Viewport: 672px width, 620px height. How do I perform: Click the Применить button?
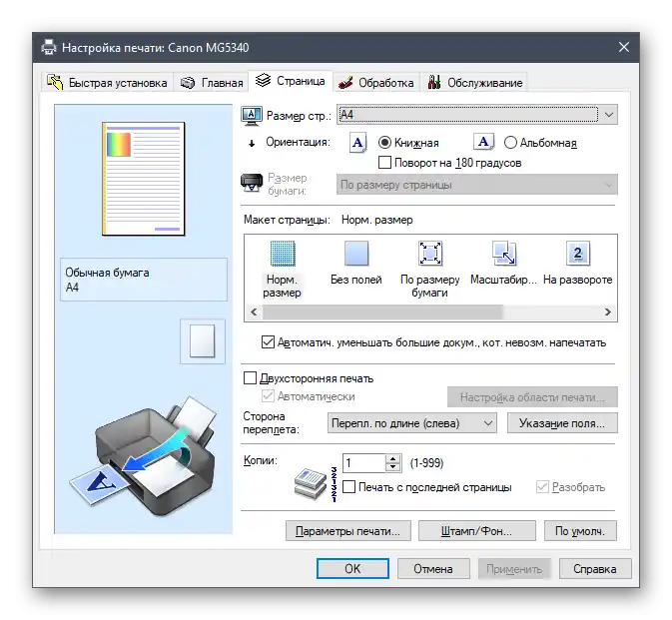pyautogui.click(x=514, y=569)
